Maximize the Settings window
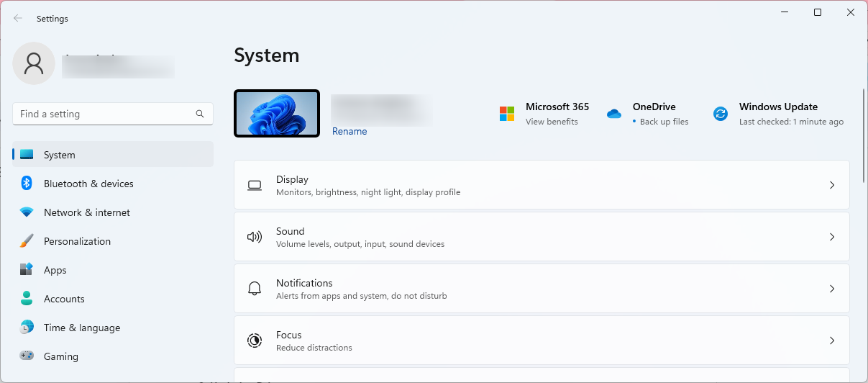 (x=818, y=12)
